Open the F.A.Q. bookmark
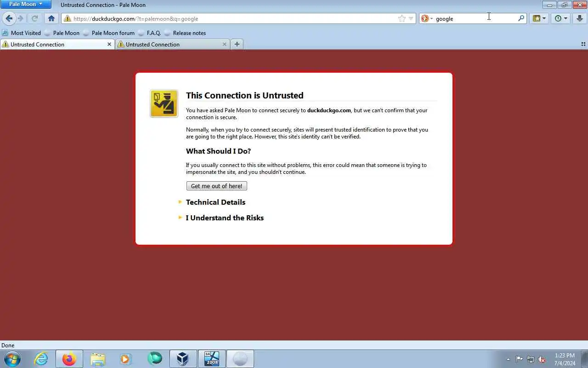 pyautogui.click(x=149, y=33)
